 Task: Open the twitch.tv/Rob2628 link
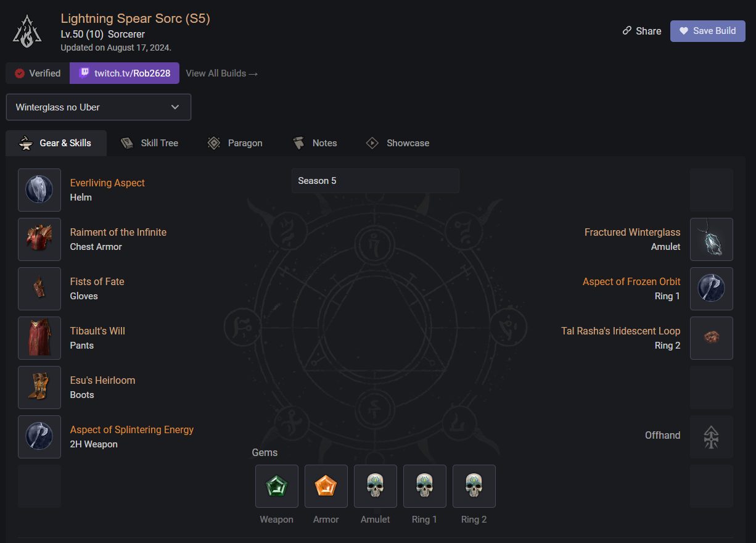tap(125, 73)
